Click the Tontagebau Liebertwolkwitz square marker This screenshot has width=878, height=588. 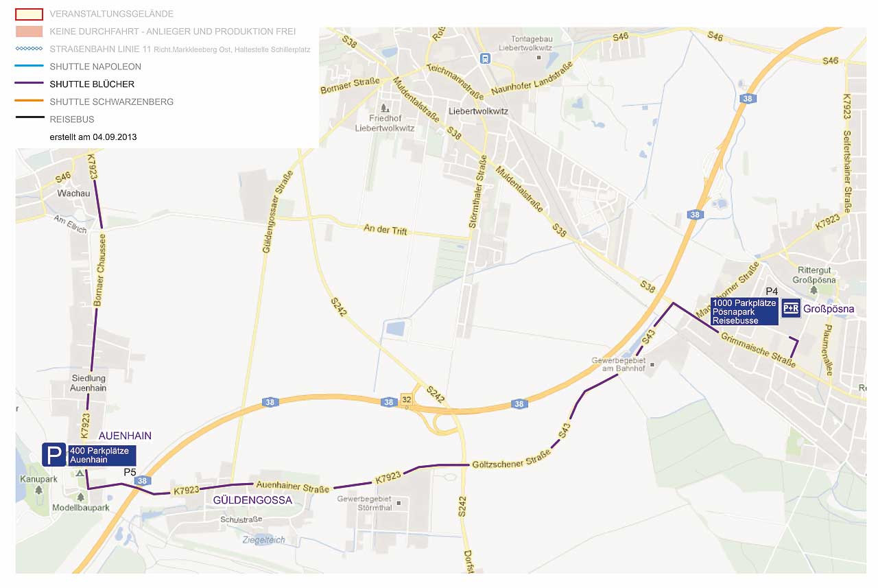tap(539, 57)
